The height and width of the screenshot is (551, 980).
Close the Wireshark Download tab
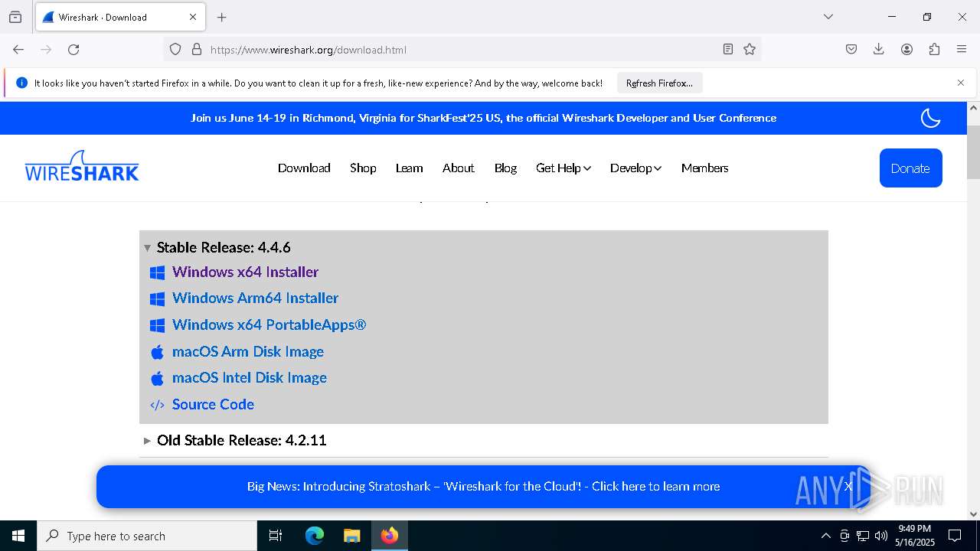(193, 17)
